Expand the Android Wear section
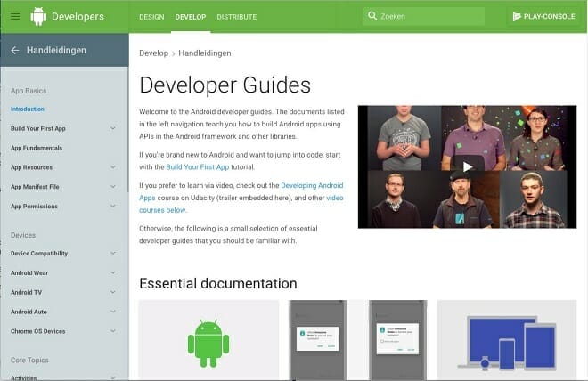Screen dimensions: 588x381 (x=113, y=272)
